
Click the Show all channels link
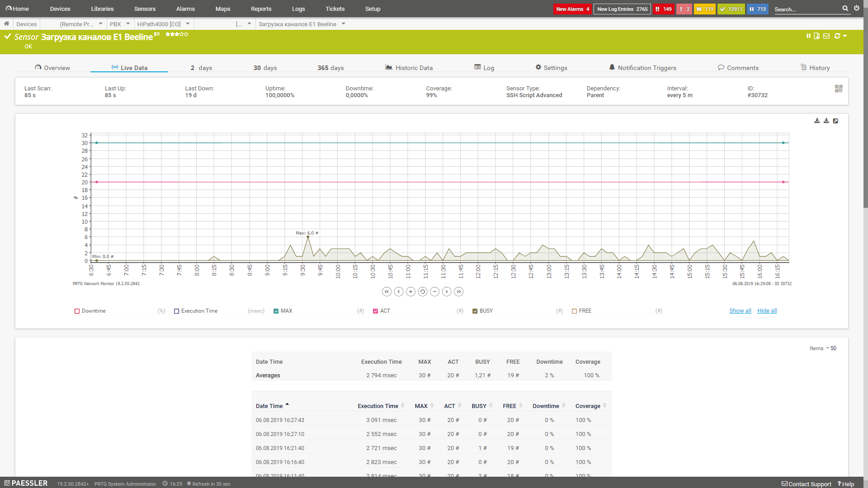pos(740,310)
